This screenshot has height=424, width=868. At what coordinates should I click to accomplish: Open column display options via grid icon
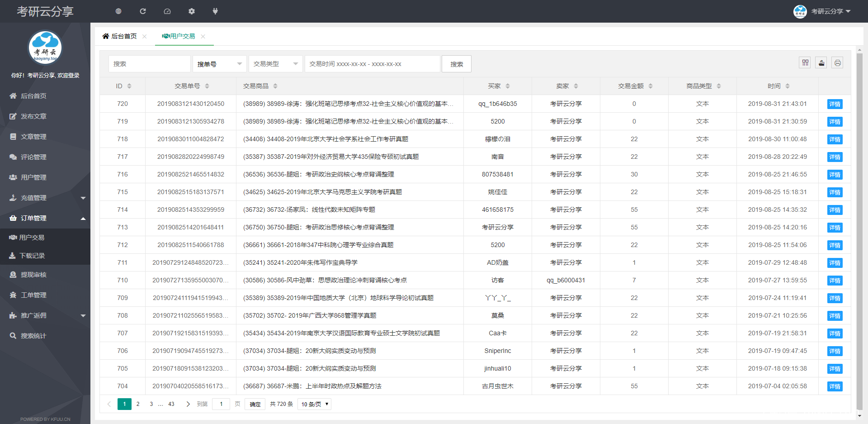[x=805, y=62]
